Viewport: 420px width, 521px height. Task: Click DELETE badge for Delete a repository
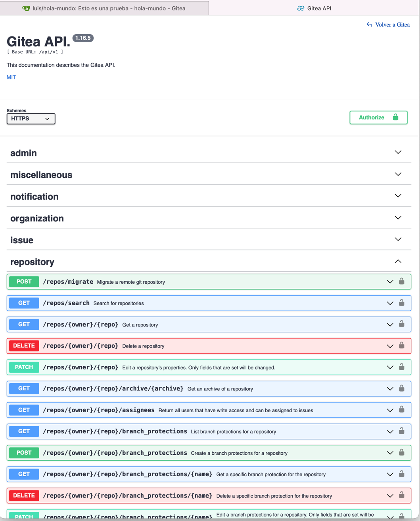click(24, 346)
